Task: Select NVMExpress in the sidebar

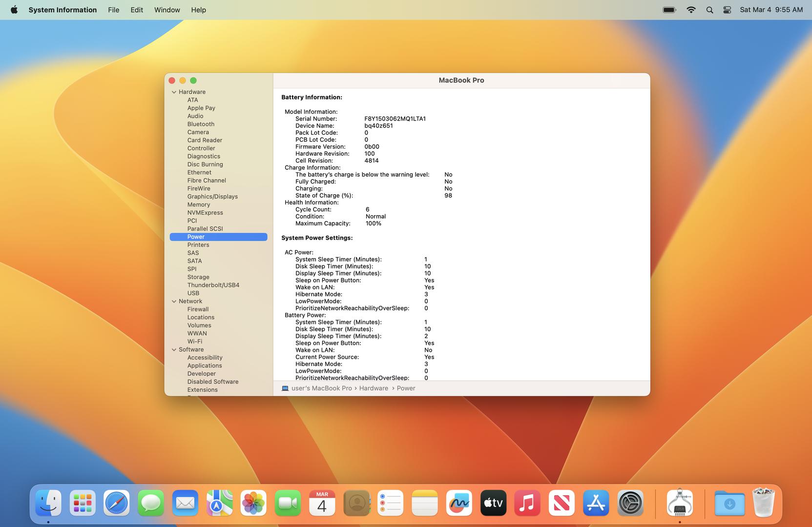Action: point(205,213)
